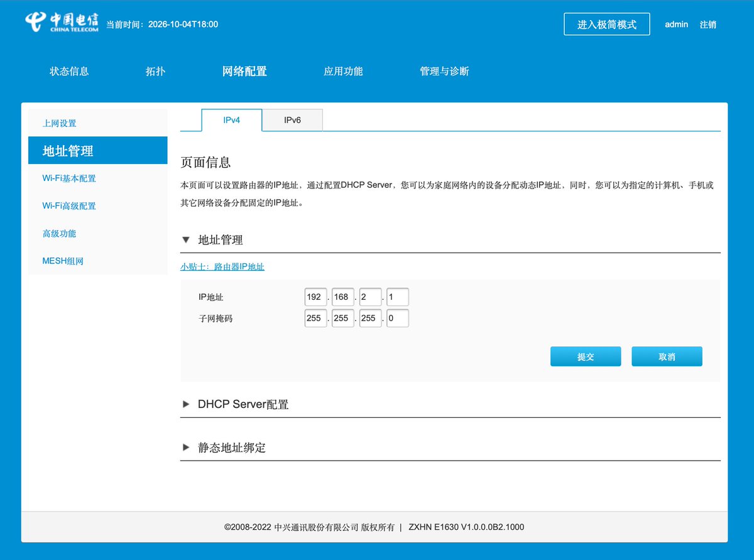Open the 管理与诊断 menu
Screen dimensions: 754x560
coord(444,71)
